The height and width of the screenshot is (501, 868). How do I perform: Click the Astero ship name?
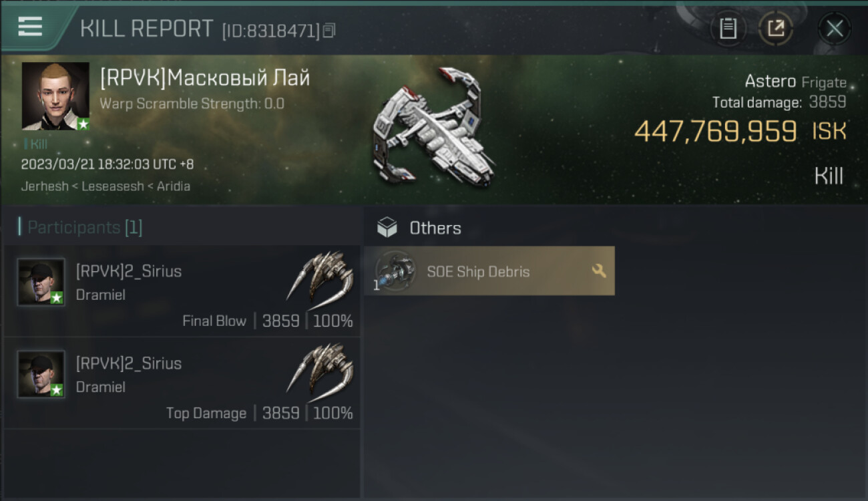[770, 81]
